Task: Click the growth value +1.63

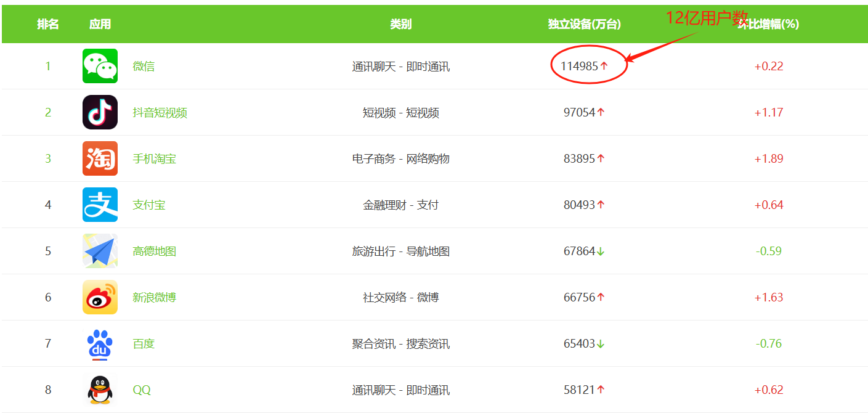Action: coord(769,297)
